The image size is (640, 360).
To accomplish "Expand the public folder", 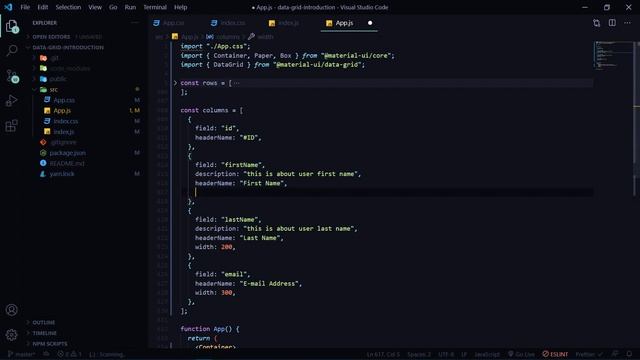I will pyautogui.click(x=58, y=79).
